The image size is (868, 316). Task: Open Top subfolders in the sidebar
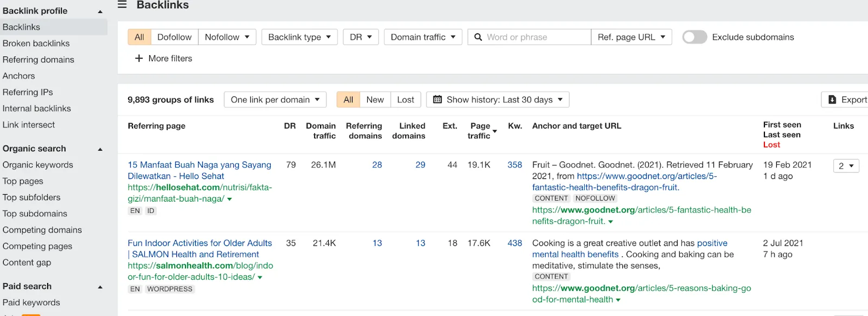[31, 197]
